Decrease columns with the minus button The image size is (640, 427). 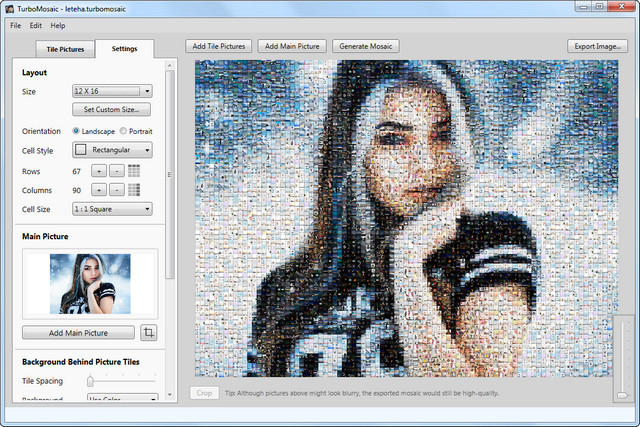(x=115, y=190)
